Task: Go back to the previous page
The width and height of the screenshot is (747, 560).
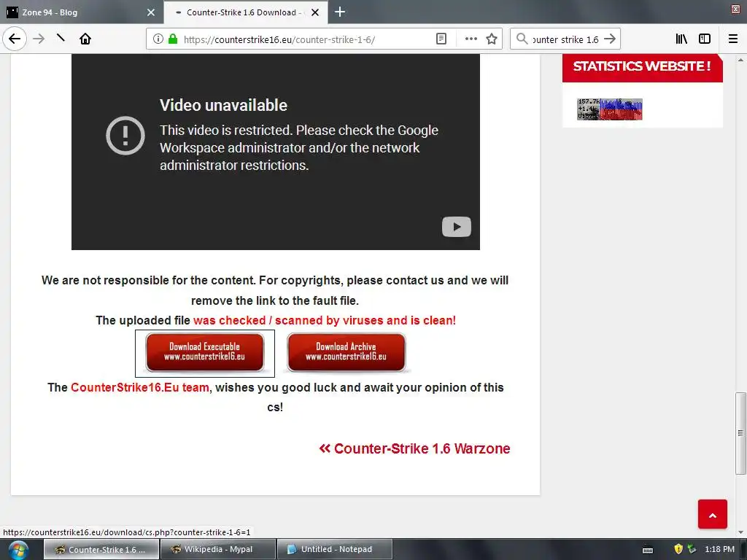Action: [x=15, y=39]
